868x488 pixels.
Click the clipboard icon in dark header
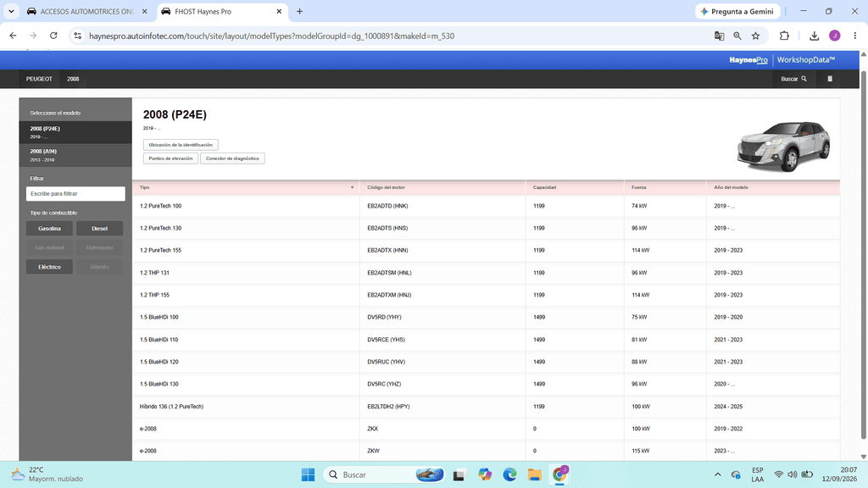coord(830,79)
